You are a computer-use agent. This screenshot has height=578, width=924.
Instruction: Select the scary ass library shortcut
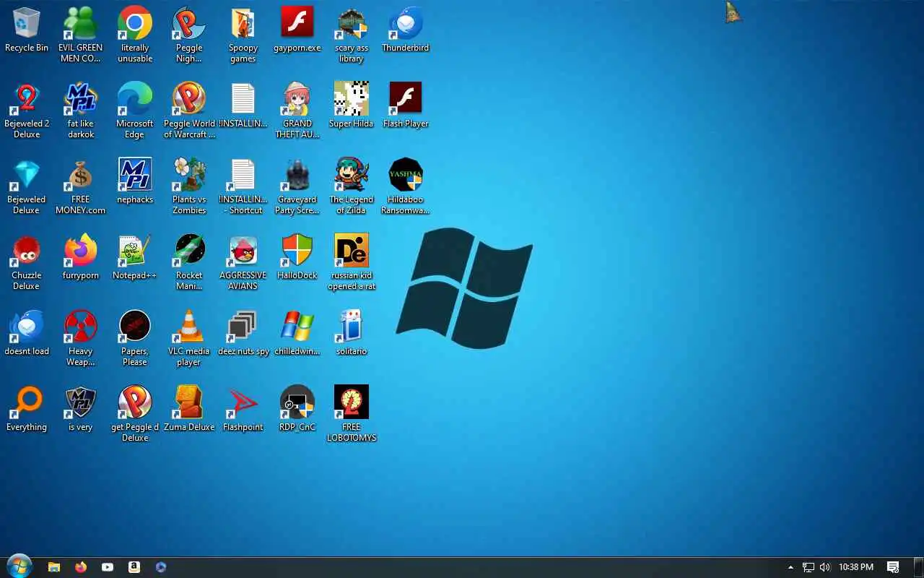352,35
